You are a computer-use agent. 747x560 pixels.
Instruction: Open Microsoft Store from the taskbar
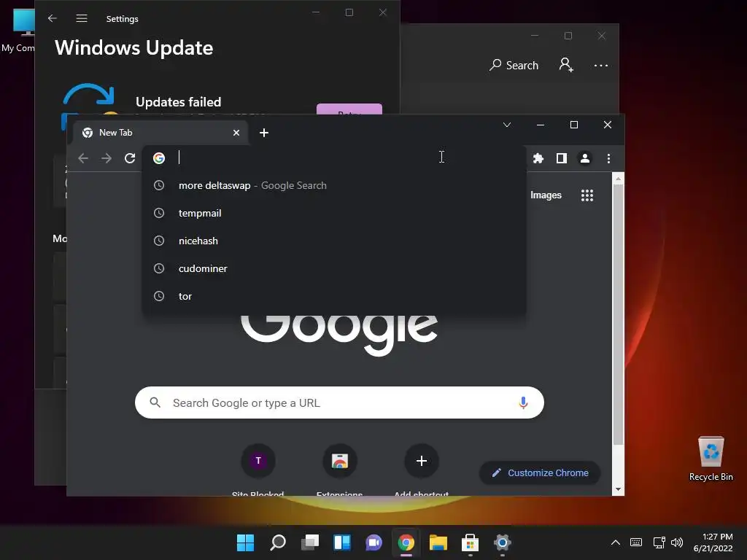coord(471,542)
